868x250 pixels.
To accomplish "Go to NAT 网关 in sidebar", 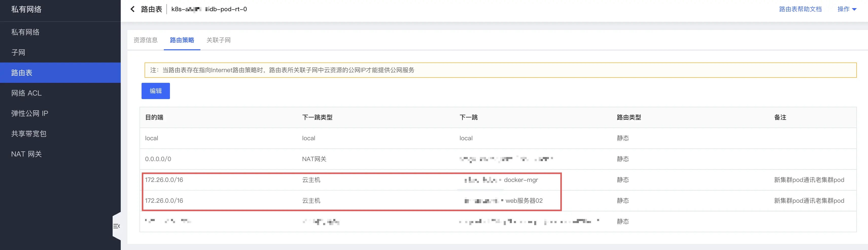I will (x=26, y=154).
